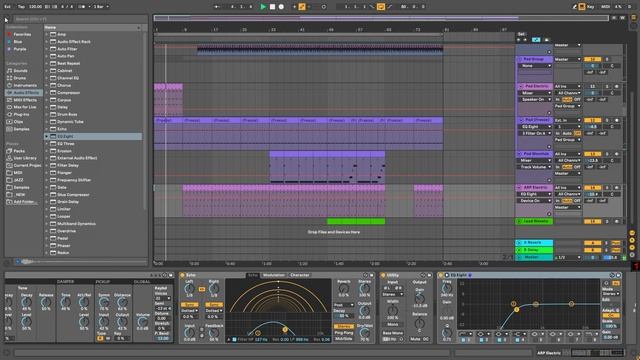Screen dimensions: 640x360
Task: Expand the Audio Effect Rack folder
Action: point(47,42)
